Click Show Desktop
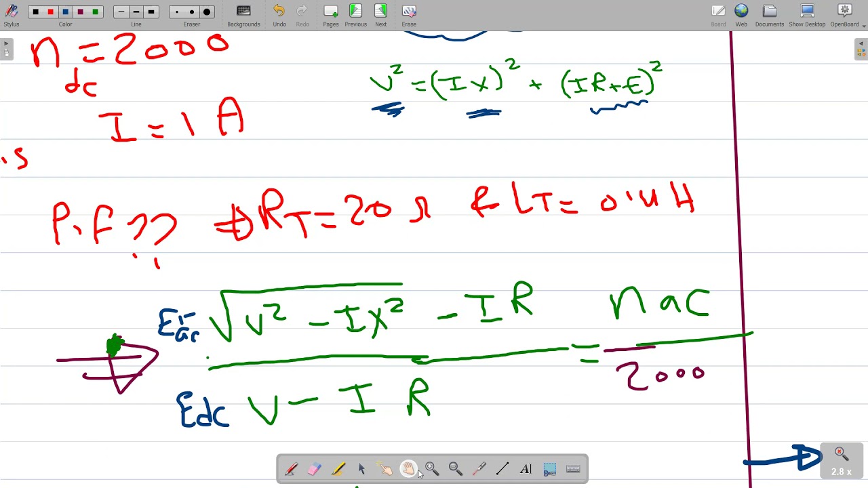 tap(807, 15)
